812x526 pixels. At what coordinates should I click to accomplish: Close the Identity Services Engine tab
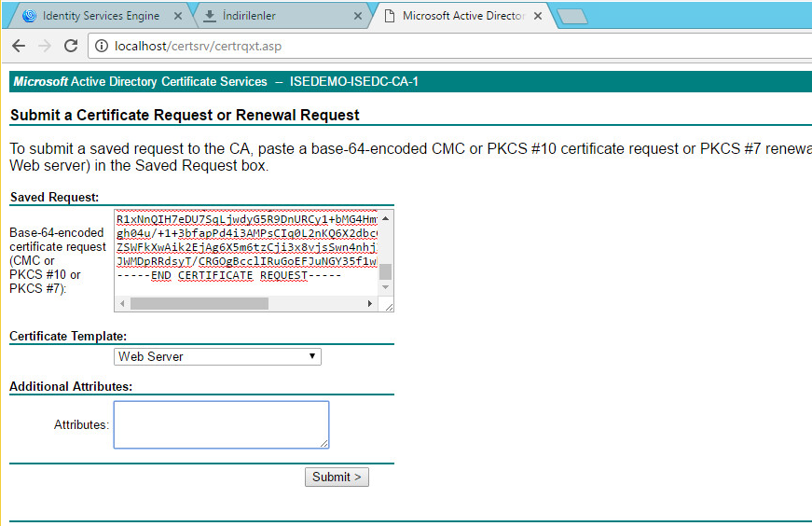pos(178,16)
